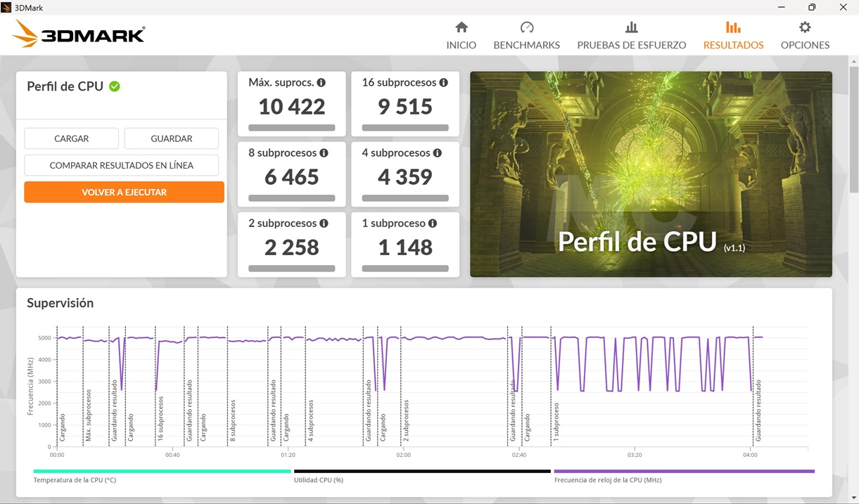The height and width of the screenshot is (504, 859).
Task: Click the green checkmark beside Perfil de CPU
Action: [114, 86]
